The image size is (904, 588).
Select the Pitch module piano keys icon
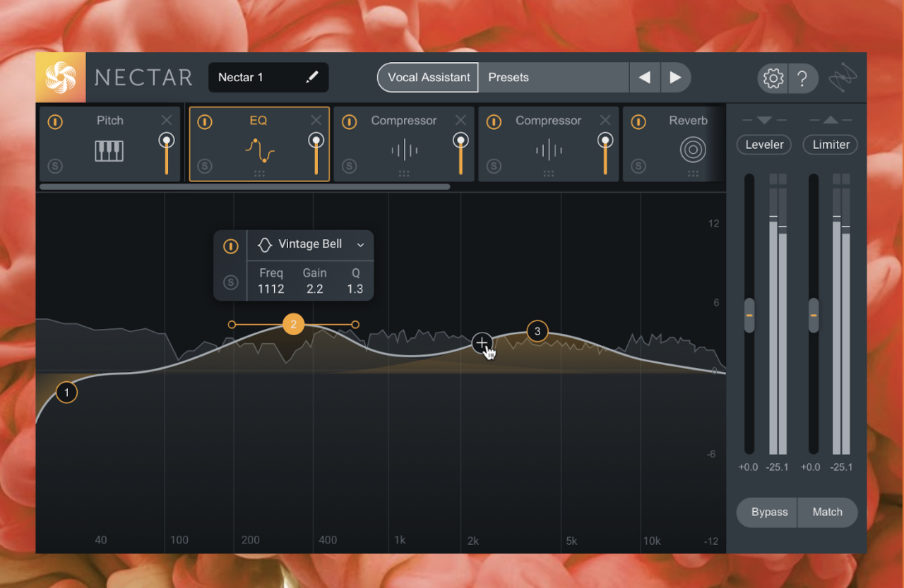click(109, 150)
